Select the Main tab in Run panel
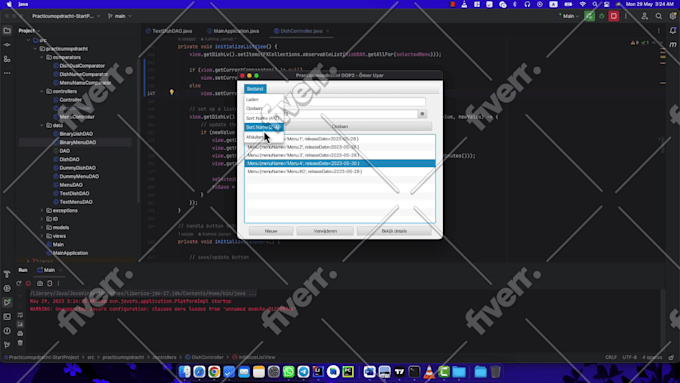680x383 pixels. pyautogui.click(x=46, y=270)
